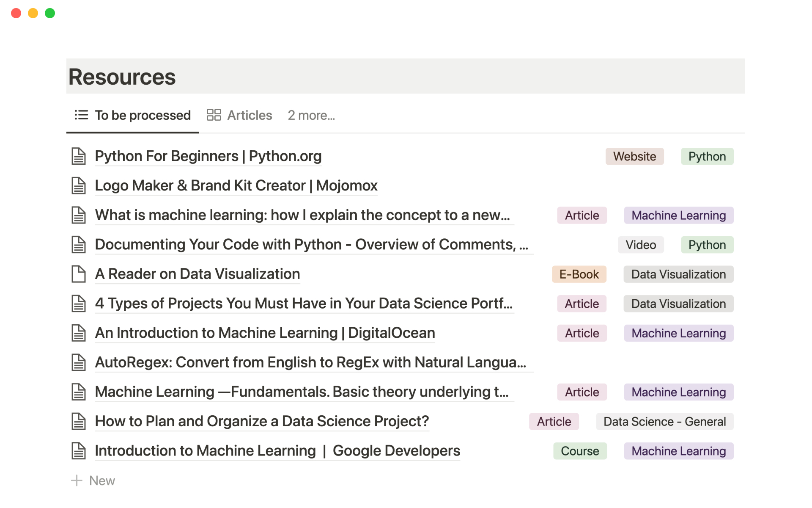Open An Introduction to Machine Learning DigitalOcean page
Viewport: 812px width, 508px height.
coord(265,333)
